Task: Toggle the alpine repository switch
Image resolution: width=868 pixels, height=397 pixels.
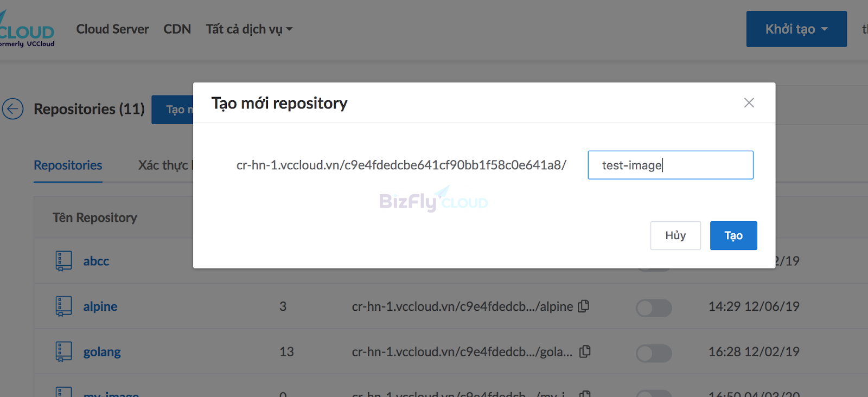Action: pyautogui.click(x=654, y=308)
